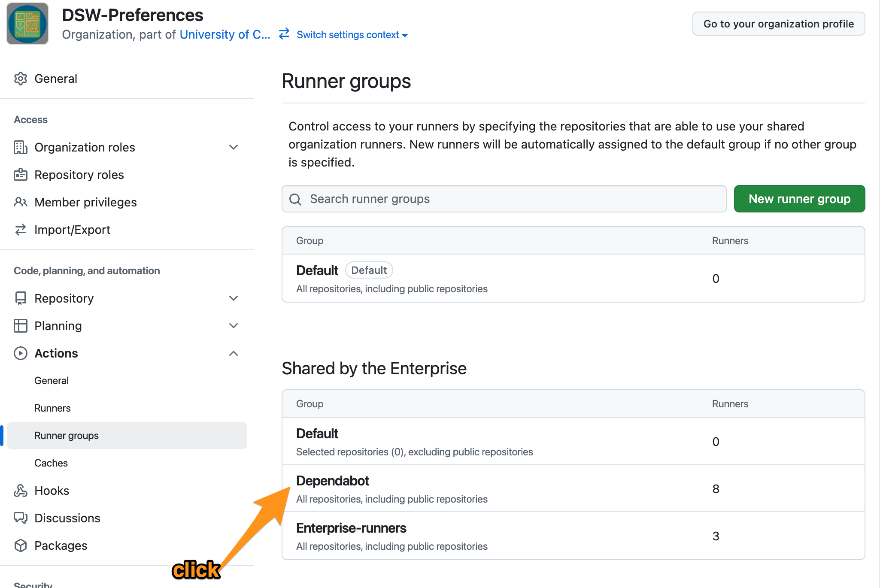
Task: Collapse the Actions section chevron
Action: 234,353
